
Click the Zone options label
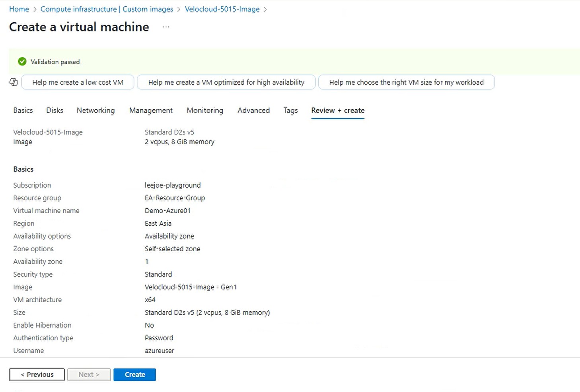pos(33,249)
